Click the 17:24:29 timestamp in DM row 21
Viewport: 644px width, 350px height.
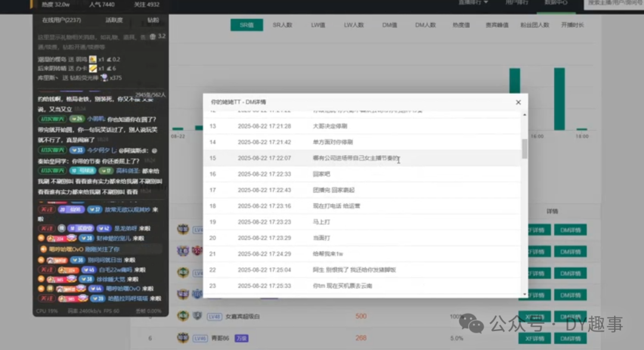[x=265, y=254]
